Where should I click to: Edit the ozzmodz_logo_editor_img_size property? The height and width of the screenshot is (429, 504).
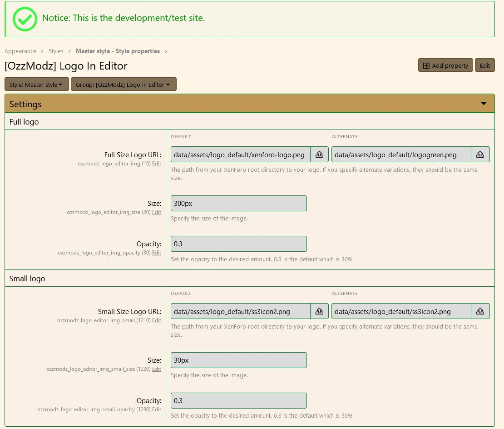[156, 212]
